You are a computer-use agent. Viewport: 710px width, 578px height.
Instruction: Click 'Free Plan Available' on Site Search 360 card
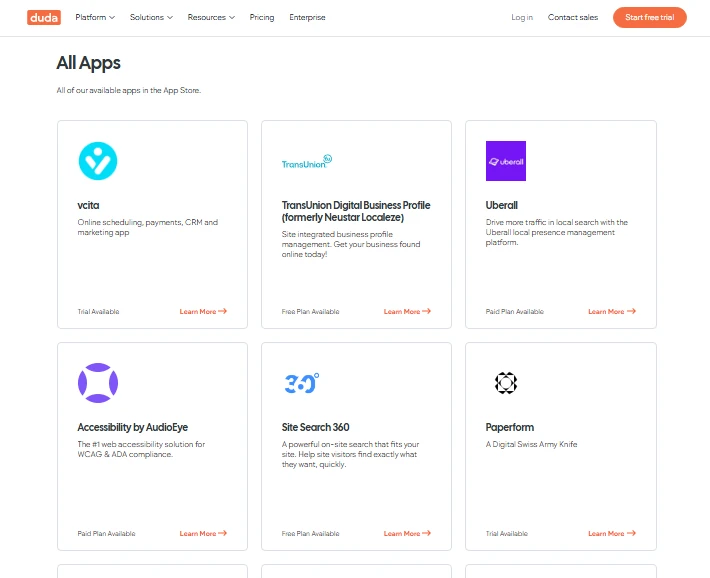click(x=310, y=534)
